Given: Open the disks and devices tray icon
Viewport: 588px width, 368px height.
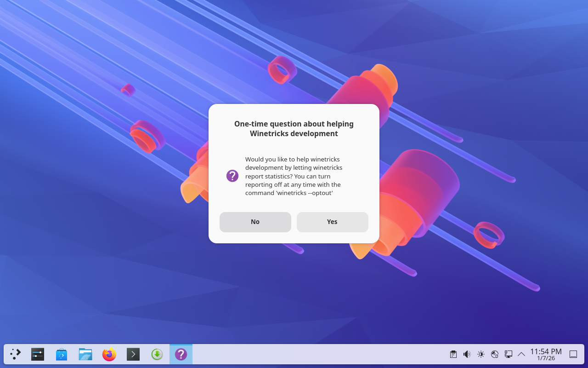Looking at the screenshot, I should [x=495, y=354].
